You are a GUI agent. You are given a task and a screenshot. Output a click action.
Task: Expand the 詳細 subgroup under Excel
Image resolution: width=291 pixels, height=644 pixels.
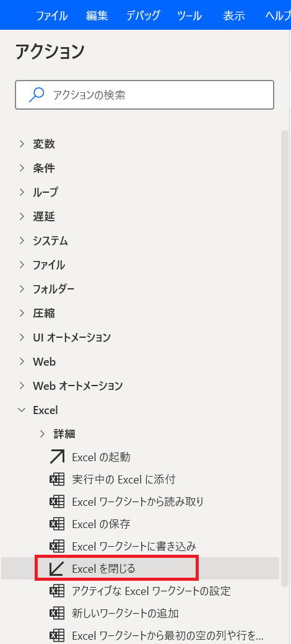coord(42,434)
